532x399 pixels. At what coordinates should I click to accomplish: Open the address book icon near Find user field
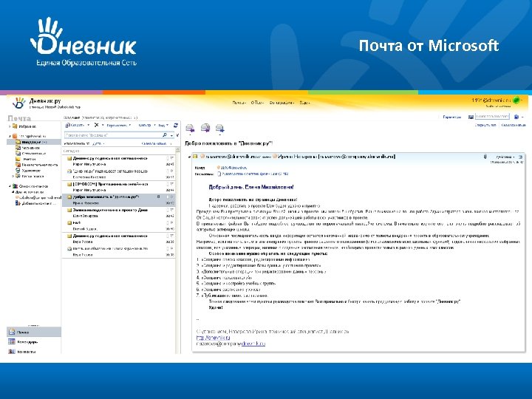click(471, 117)
